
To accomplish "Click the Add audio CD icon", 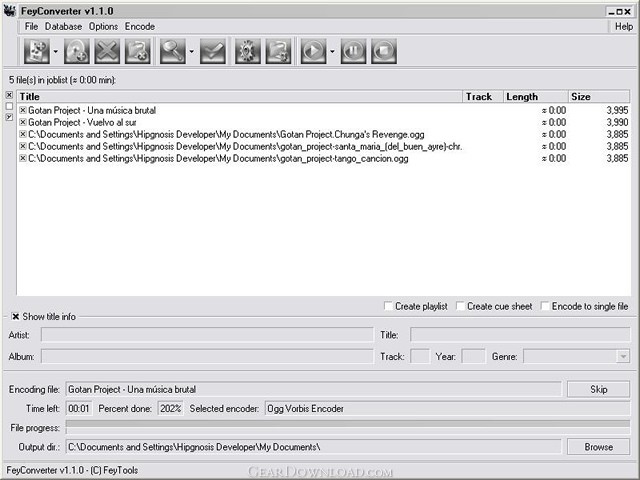I will tap(77, 51).
